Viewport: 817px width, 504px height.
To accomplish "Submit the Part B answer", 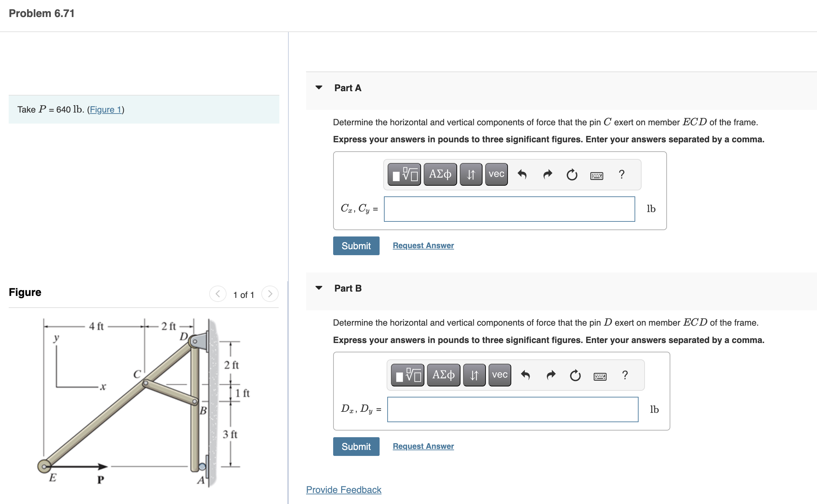I will point(356,446).
